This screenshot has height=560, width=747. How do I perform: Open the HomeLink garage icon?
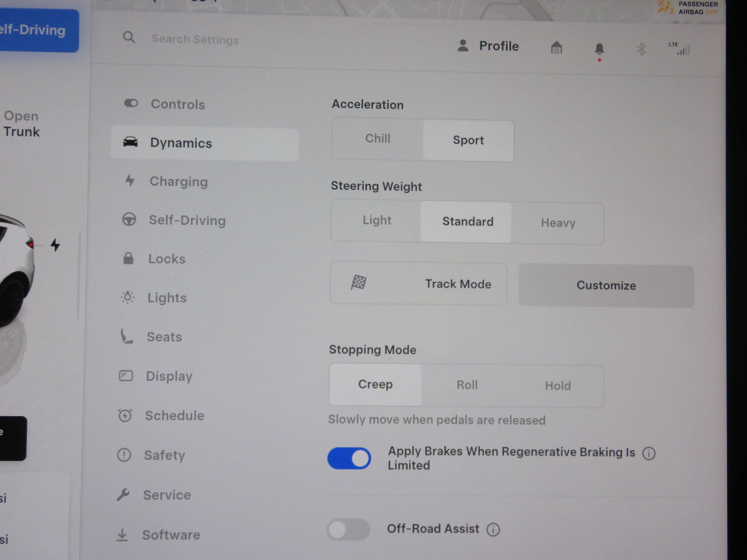pos(557,48)
